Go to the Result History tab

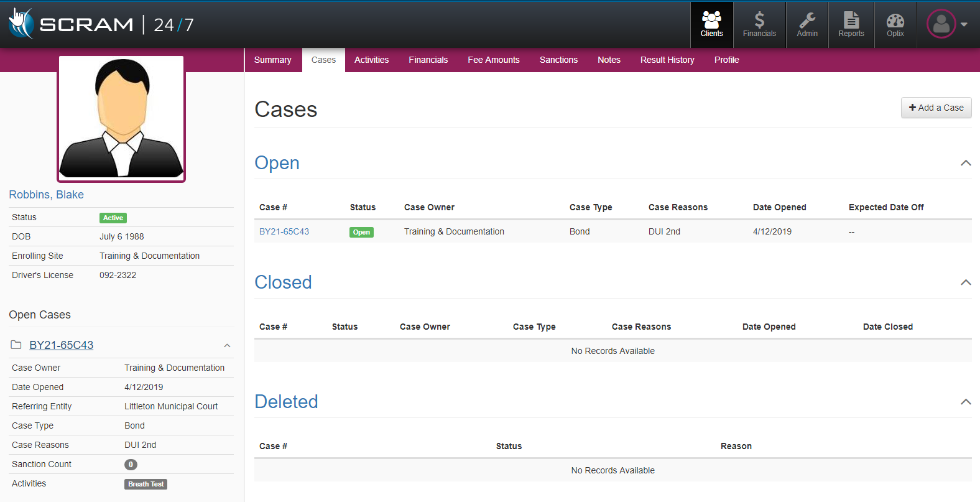[x=667, y=60]
